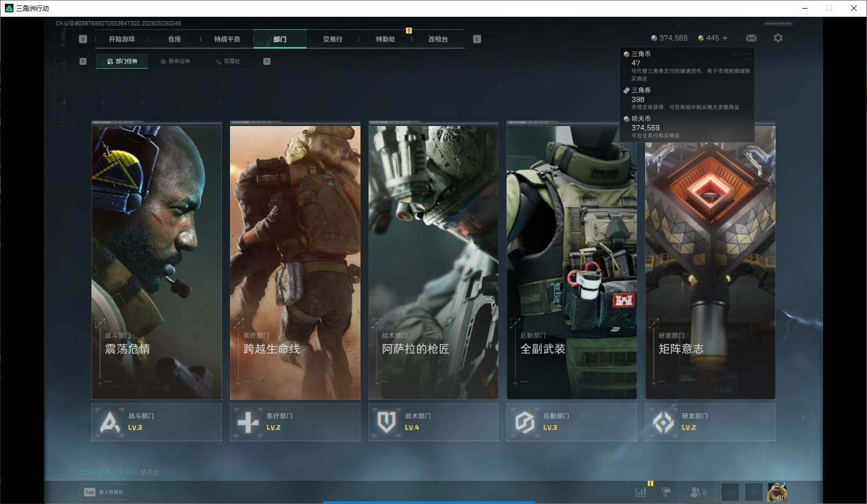
Task: Switch to the 仓库 tab
Action: pos(174,39)
